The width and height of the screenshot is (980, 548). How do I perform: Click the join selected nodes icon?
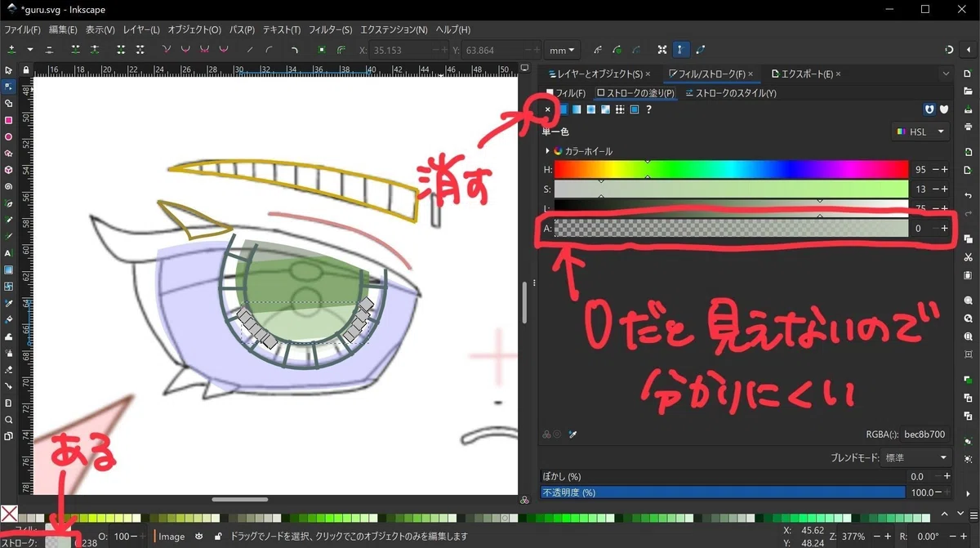(76, 50)
